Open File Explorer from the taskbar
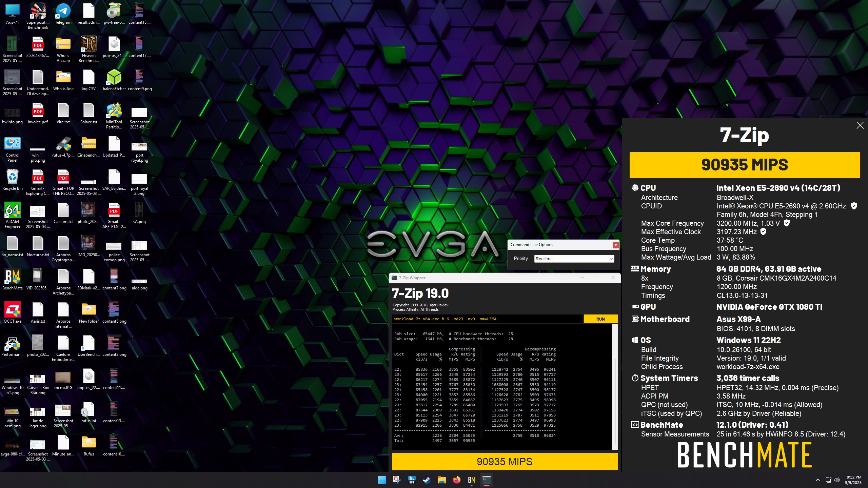868x488 pixels. click(441, 480)
